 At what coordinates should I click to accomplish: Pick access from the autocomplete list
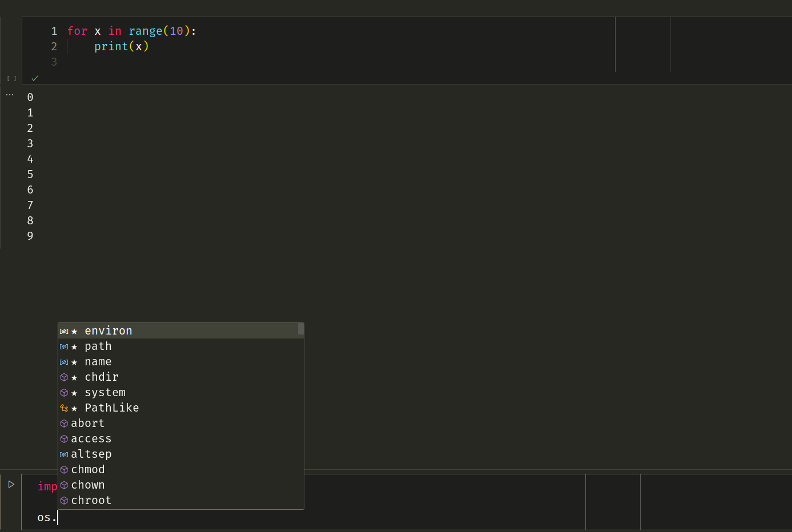click(91, 438)
